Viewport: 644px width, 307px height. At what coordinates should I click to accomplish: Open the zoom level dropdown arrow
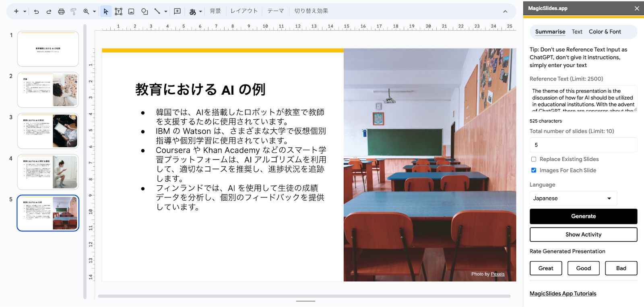(95, 12)
